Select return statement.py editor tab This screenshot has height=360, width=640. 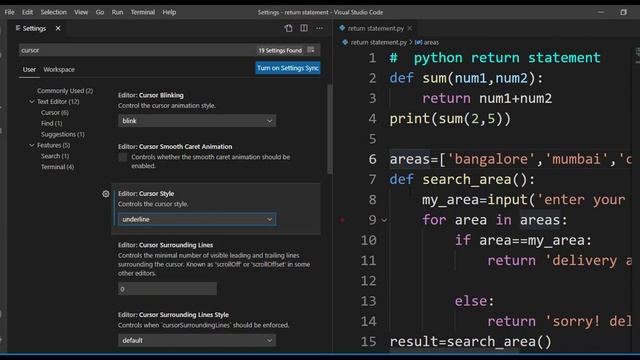[376, 28]
